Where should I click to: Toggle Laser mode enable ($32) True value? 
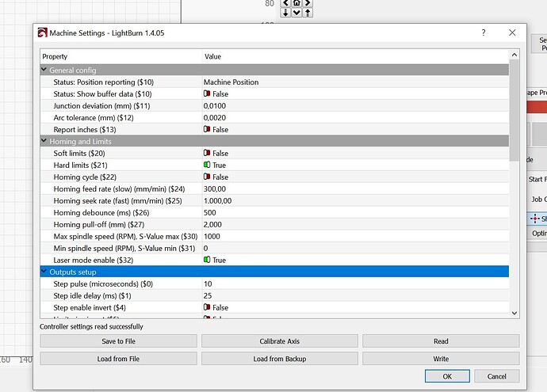coord(215,260)
